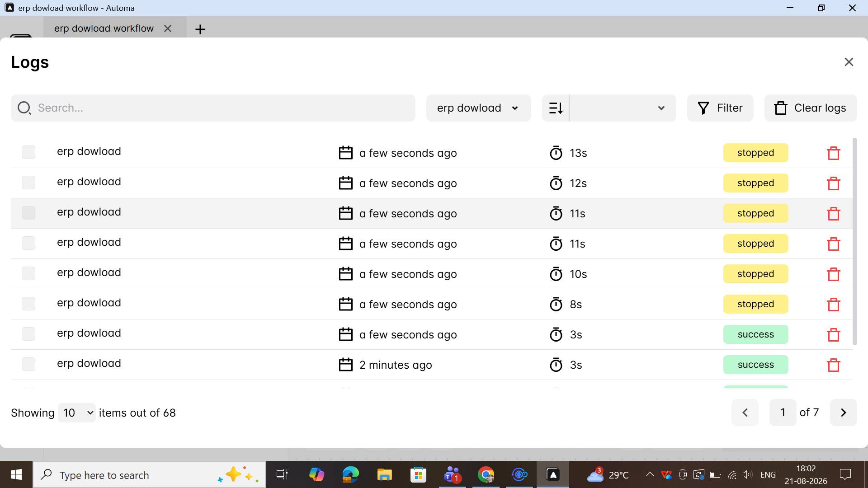868x488 pixels.
Task: Change the items per page dropdown
Action: [77, 413]
